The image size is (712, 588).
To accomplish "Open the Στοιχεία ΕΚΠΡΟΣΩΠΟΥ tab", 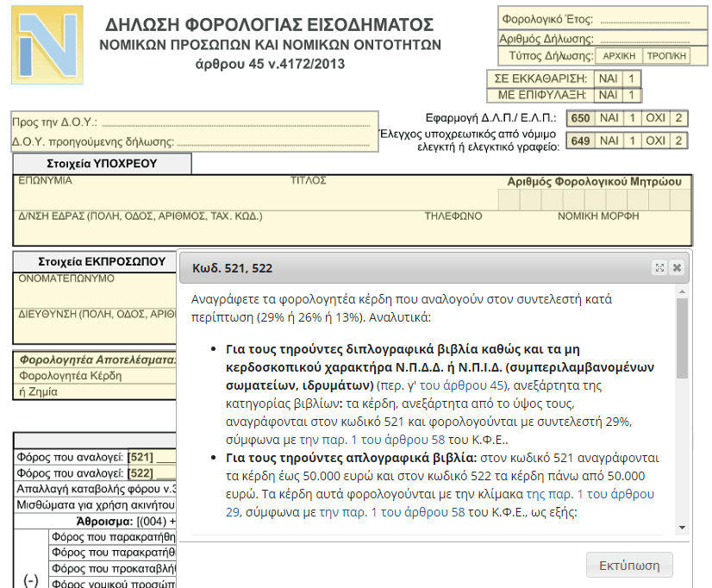I will pyautogui.click(x=95, y=262).
